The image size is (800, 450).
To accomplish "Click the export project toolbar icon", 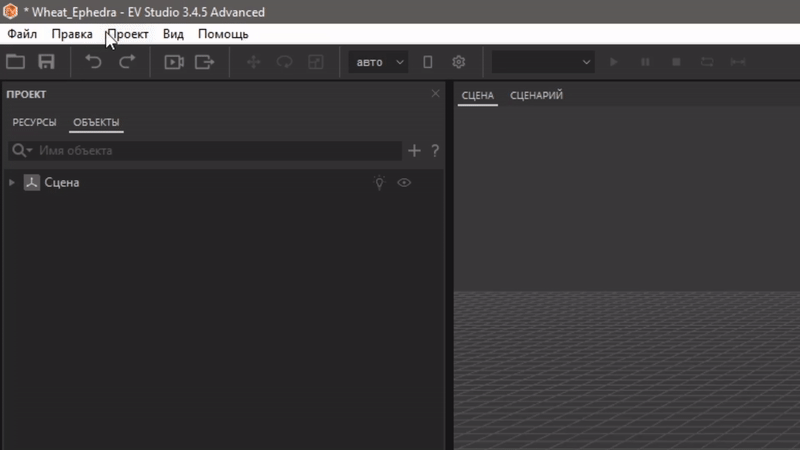I will [204, 62].
